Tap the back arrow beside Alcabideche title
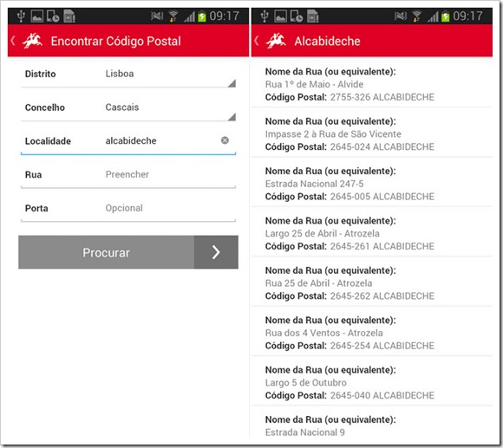This screenshot has height=448, width=503. [257, 41]
